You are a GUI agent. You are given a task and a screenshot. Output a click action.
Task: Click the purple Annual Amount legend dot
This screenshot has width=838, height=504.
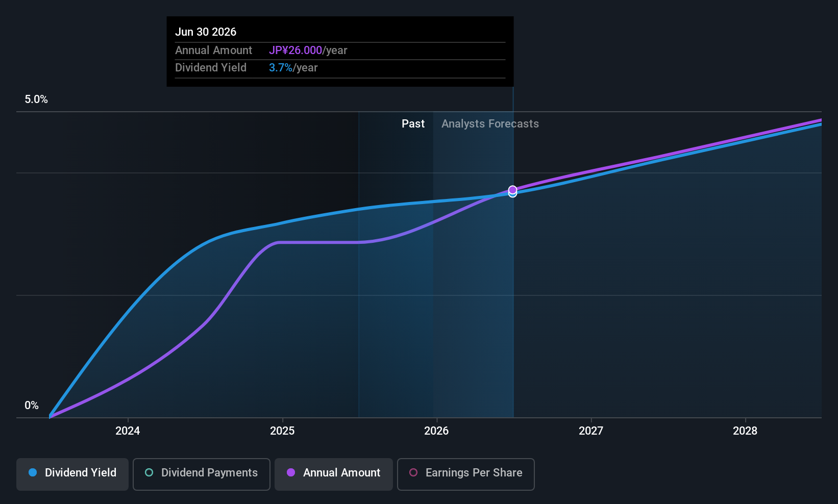point(291,472)
